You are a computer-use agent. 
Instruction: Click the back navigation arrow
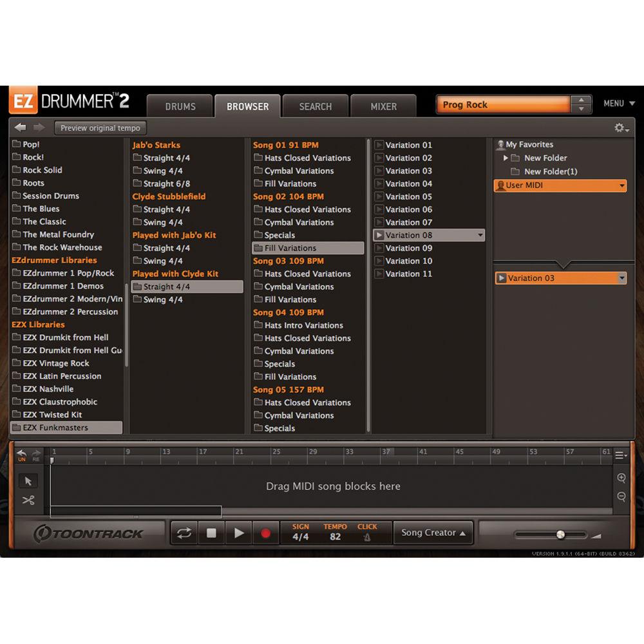[20, 128]
